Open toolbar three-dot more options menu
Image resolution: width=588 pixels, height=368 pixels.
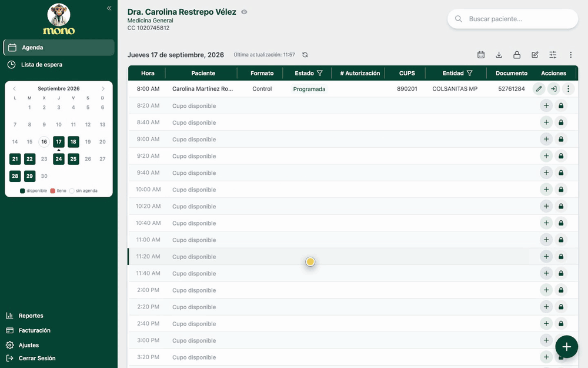coord(571,55)
